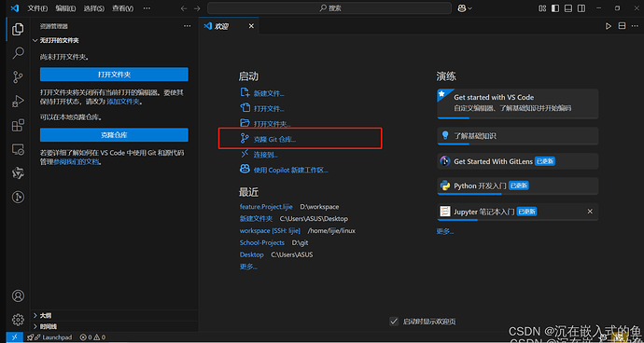Open Run and Debug view
The height and width of the screenshot is (343, 644).
[x=18, y=101]
